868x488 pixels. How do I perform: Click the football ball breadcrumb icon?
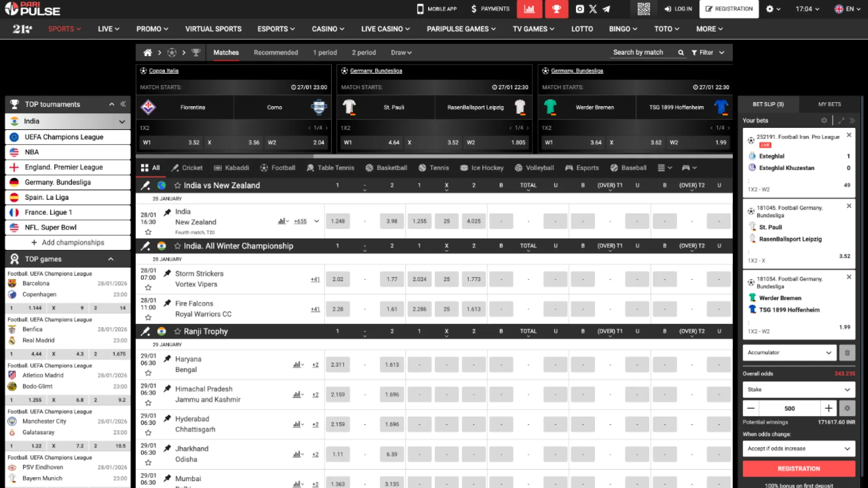point(172,52)
